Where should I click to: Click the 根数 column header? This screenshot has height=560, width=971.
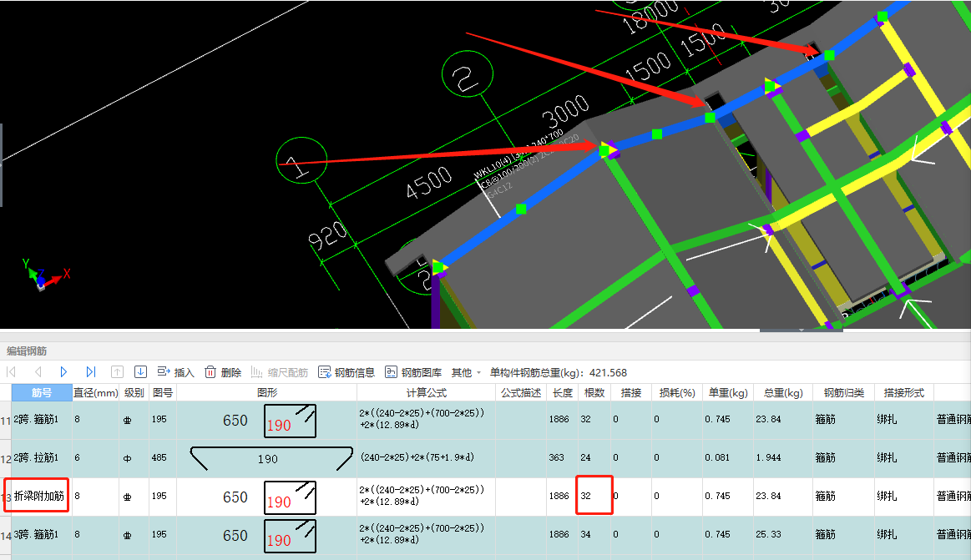(594, 392)
